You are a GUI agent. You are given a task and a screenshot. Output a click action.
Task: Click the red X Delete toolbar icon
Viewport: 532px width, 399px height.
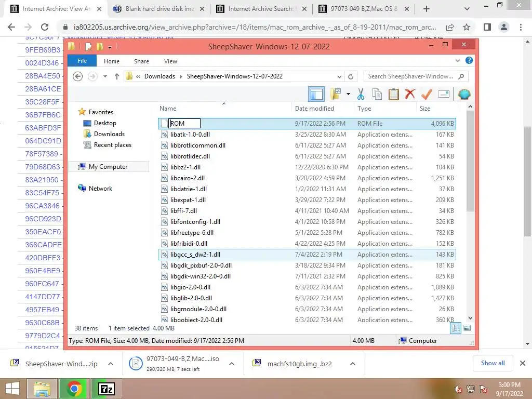pos(410,94)
